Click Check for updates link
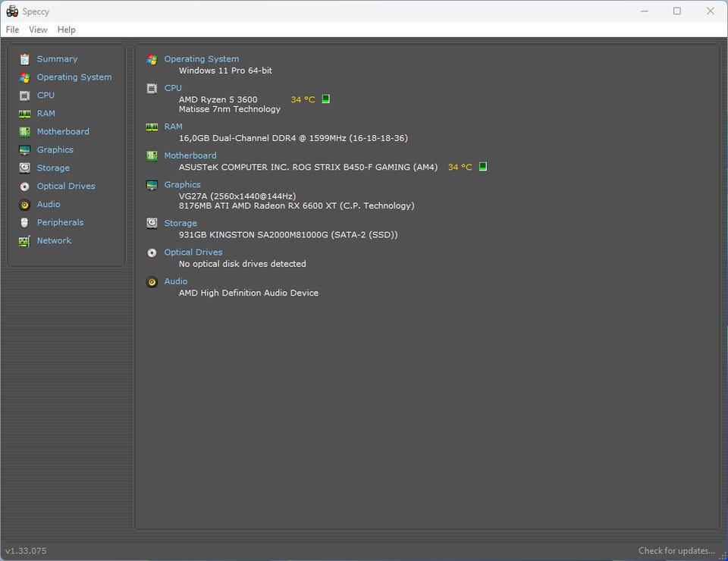 pyautogui.click(x=676, y=550)
